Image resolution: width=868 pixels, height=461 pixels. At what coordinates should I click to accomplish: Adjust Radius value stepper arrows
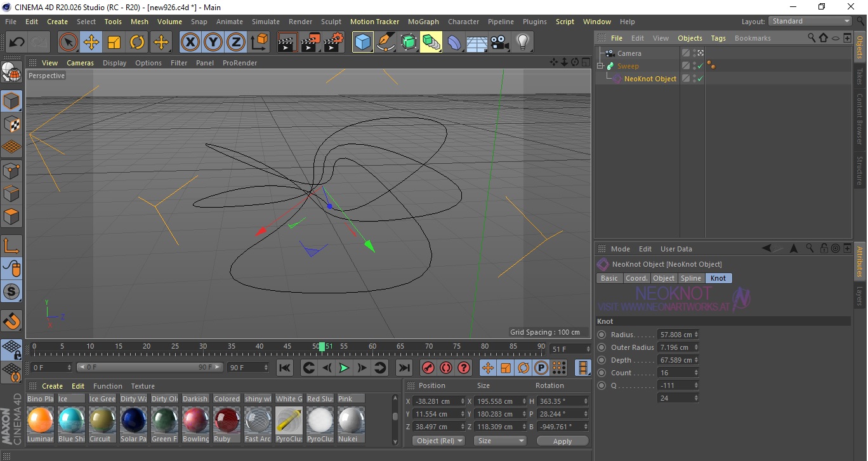coord(696,335)
